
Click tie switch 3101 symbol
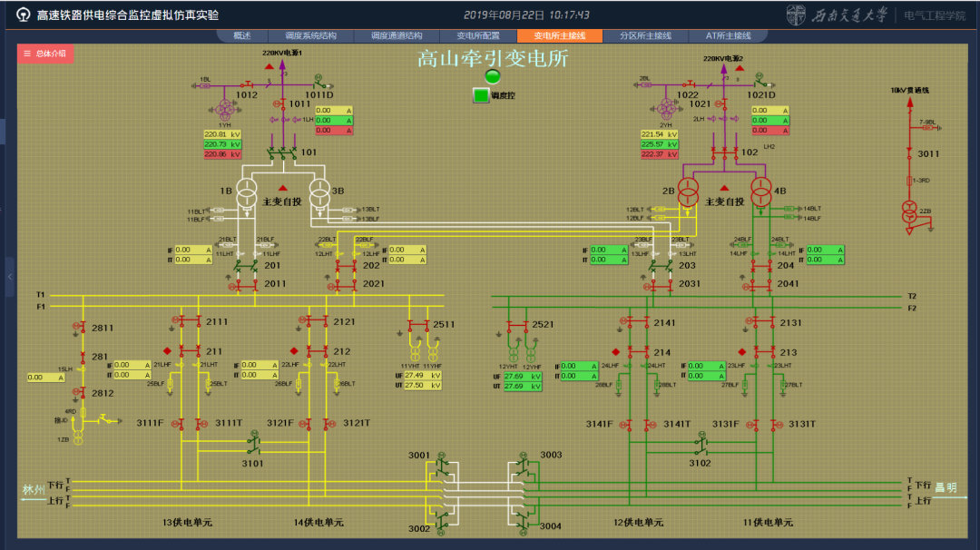[253, 447]
